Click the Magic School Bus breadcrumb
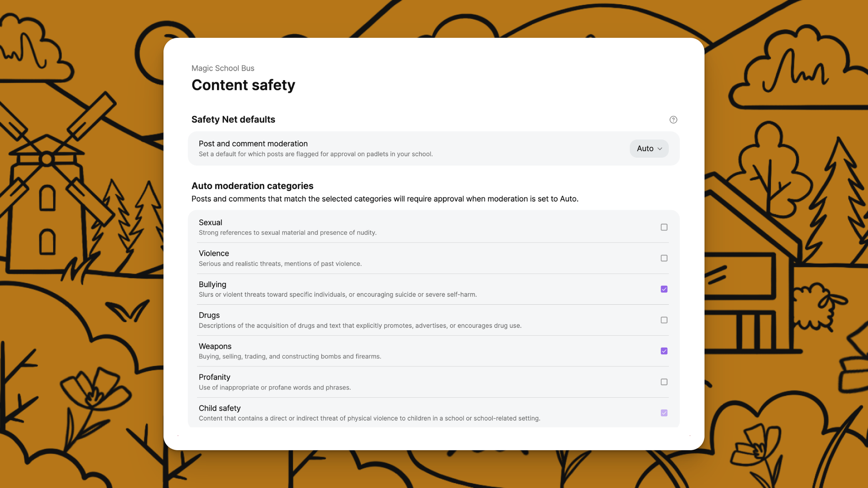 [x=223, y=68]
